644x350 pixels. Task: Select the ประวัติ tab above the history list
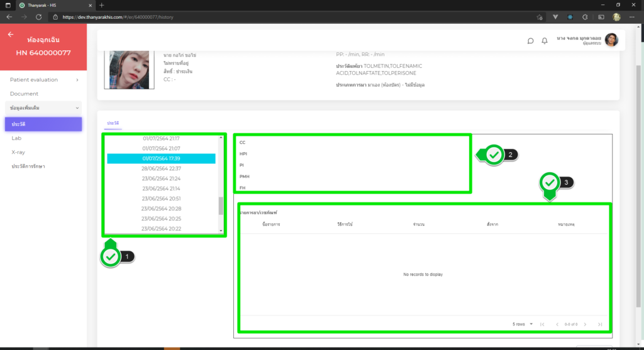tap(113, 123)
